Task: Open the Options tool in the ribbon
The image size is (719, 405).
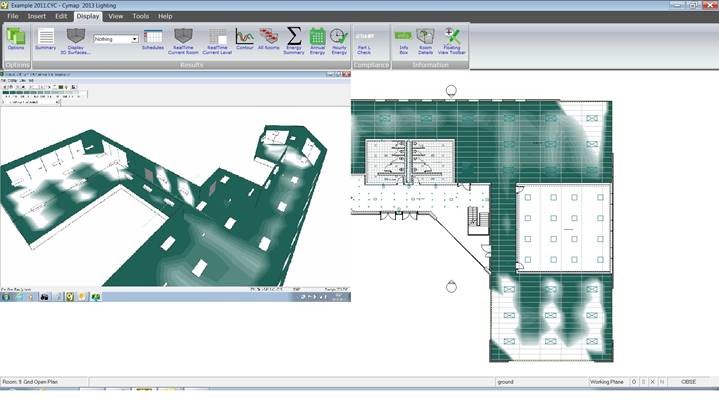Action: click(16, 39)
